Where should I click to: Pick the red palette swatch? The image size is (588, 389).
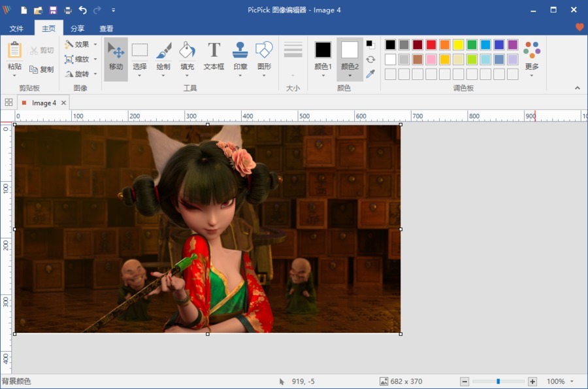click(431, 44)
